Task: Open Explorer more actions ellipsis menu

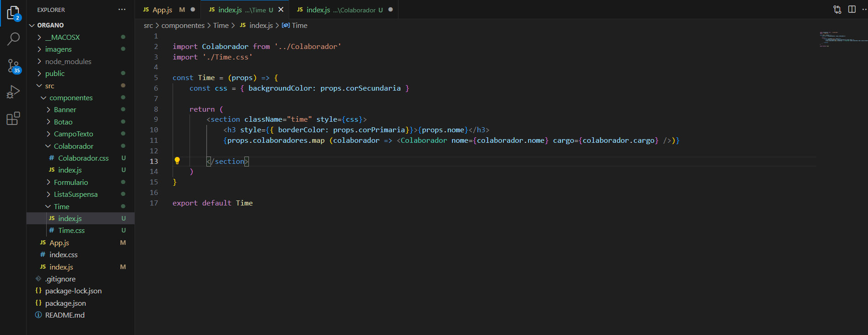Action: [122, 10]
